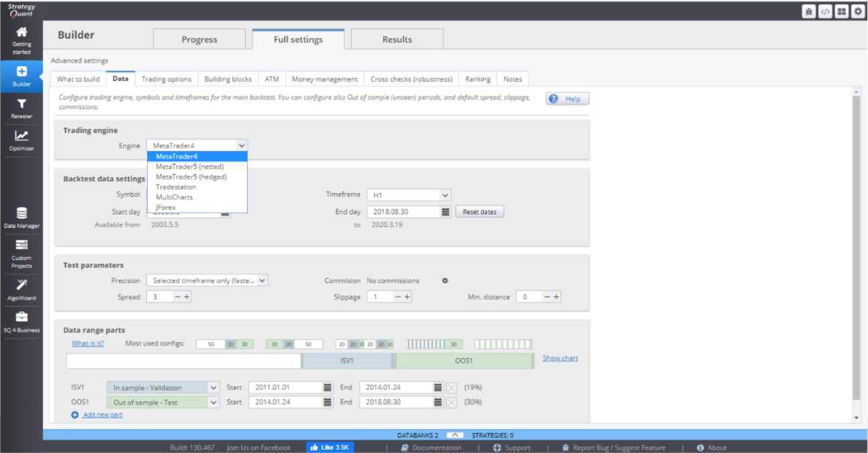This screenshot has width=868, height=453.
Task: Open the Ranking tab
Action: (478, 79)
